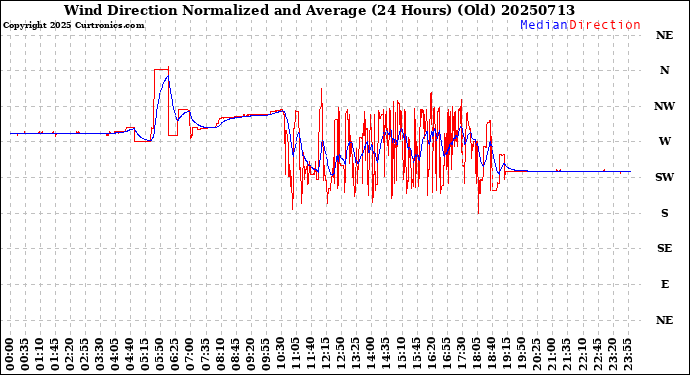The image size is (690, 375).
Task: Click the 00:35 time label
Action: 25,354
